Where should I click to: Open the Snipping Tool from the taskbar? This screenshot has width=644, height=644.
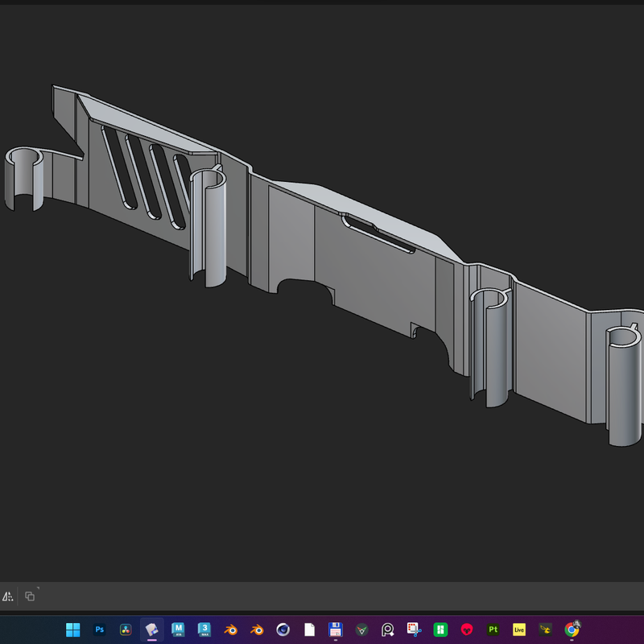pos(414,630)
